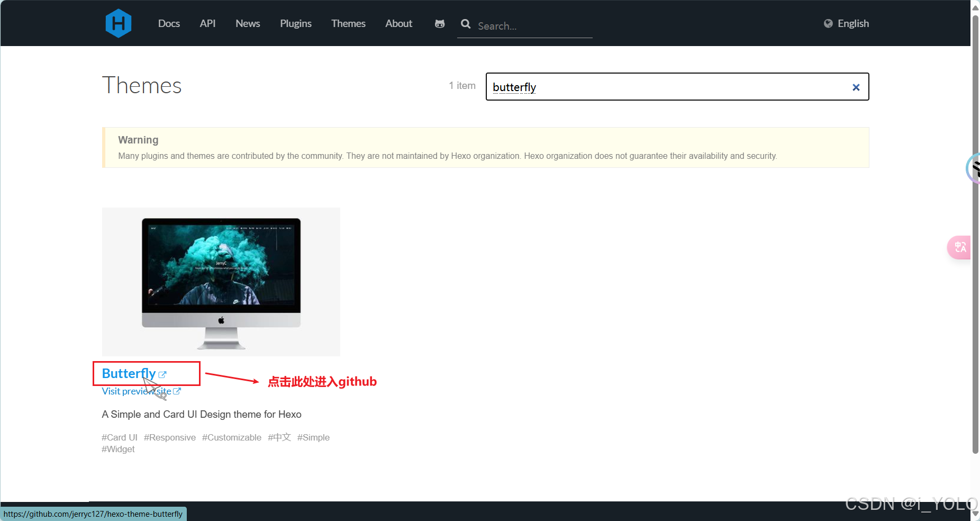The height and width of the screenshot is (521, 980).
Task: Click the globe icon beside English
Action: (x=828, y=23)
